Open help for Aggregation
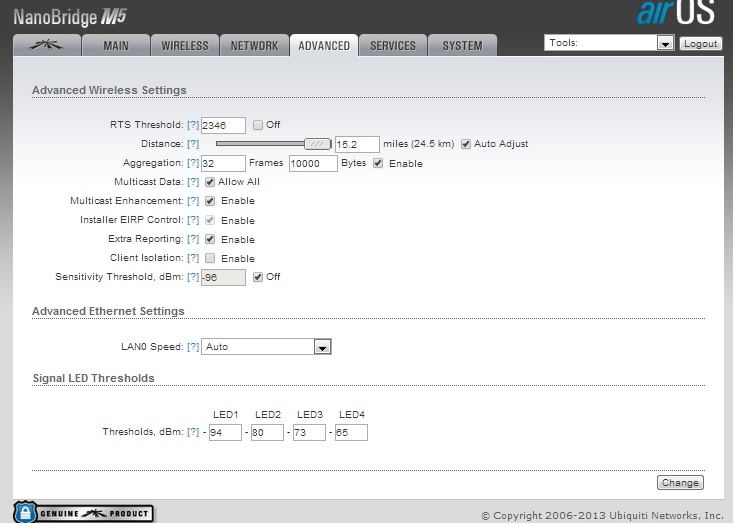 point(193,163)
